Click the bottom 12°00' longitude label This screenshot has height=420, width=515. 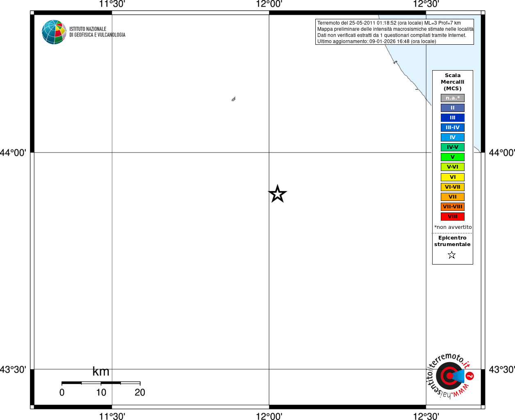(x=269, y=416)
